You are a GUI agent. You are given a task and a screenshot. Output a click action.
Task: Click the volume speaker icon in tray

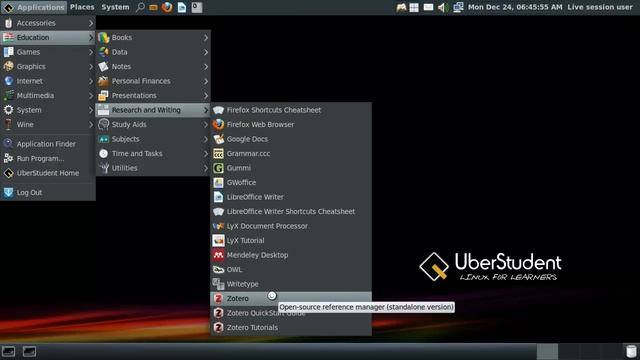pos(442,7)
